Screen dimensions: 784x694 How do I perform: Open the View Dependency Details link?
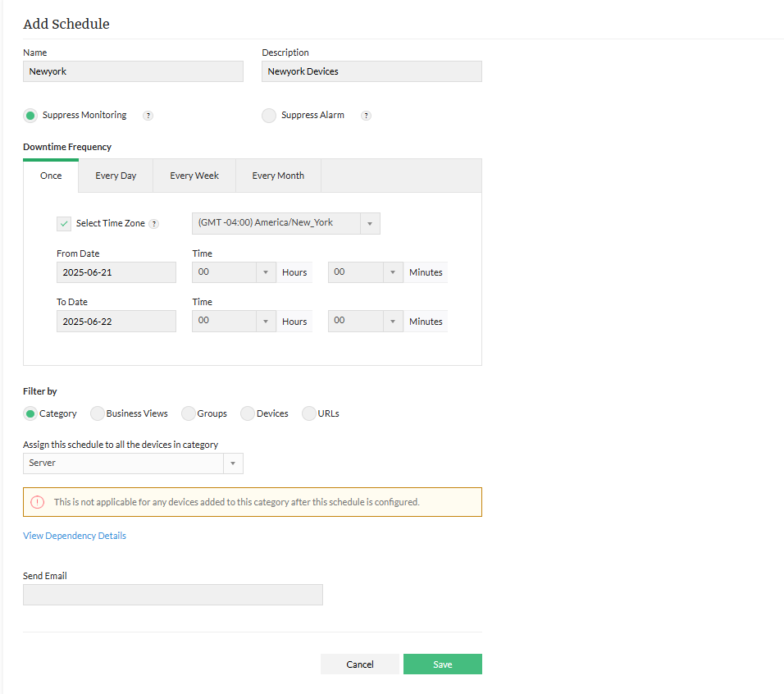pos(75,536)
